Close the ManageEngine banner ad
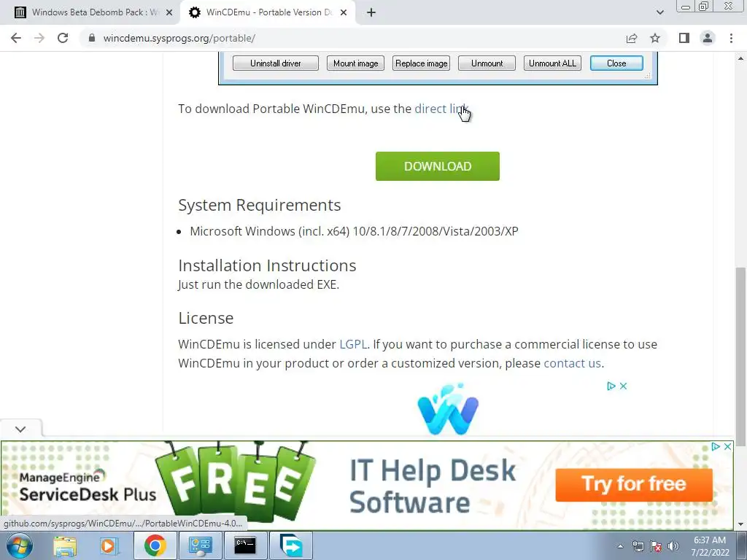This screenshot has height=560, width=747. click(727, 447)
